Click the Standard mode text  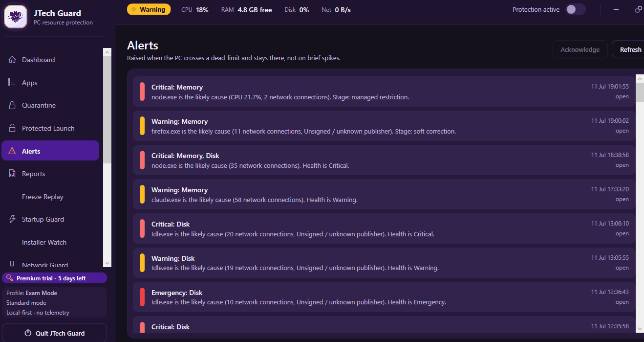click(26, 303)
